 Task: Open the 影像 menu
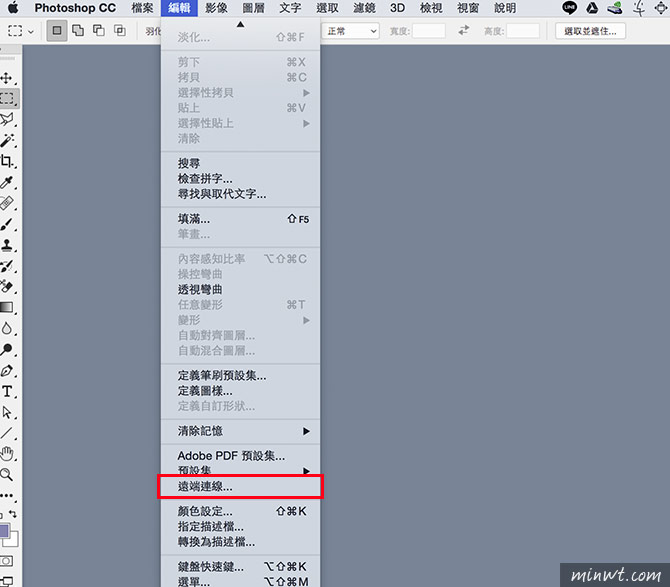click(x=216, y=8)
